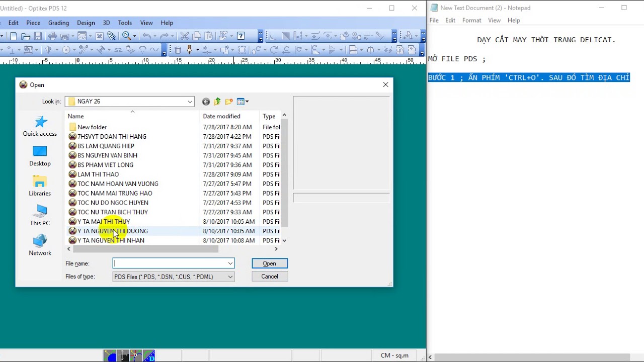644x362 pixels.
Task: Click the Open button
Action: point(270,263)
